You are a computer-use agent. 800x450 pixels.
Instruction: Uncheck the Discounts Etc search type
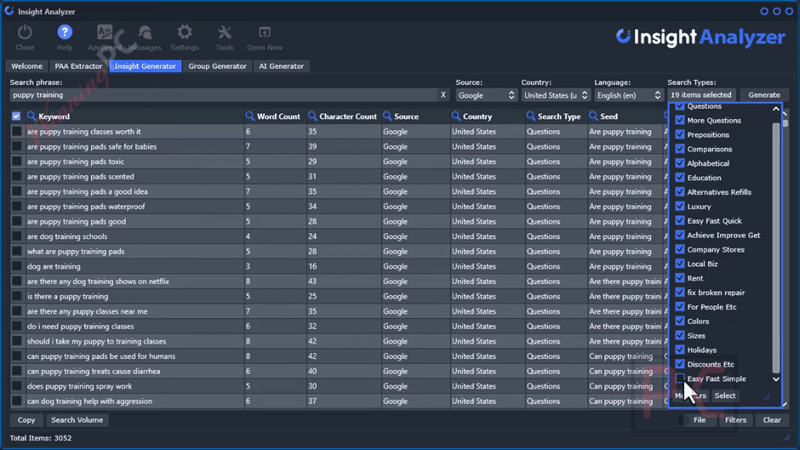tap(680, 364)
